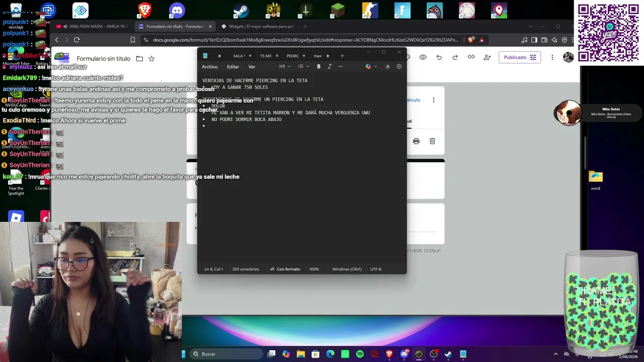Click the browser address bar URL

pos(306,40)
